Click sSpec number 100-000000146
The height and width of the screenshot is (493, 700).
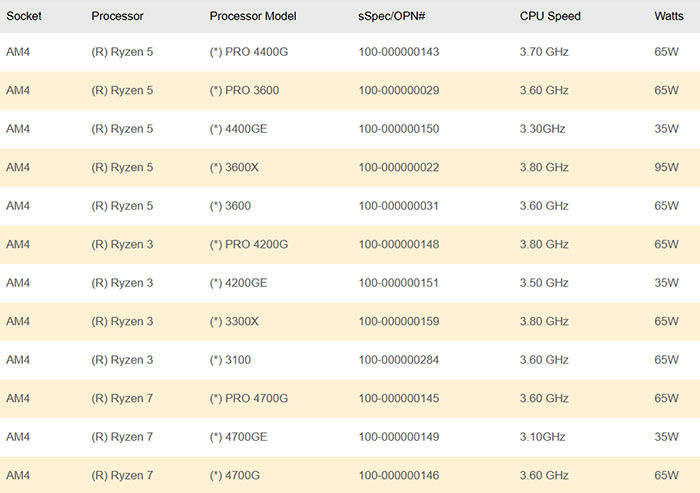(398, 475)
